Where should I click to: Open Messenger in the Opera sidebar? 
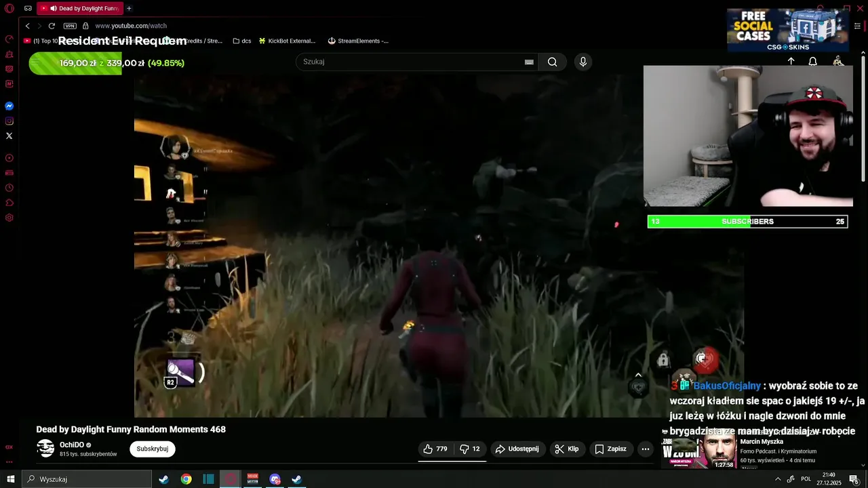click(x=9, y=106)
